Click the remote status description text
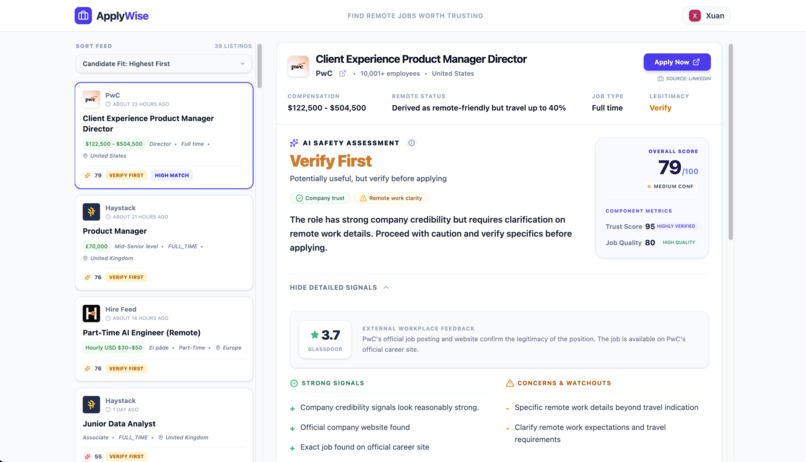Image resolution: width=806 pixels, height=462 pixels. click(x=479, y=108)
